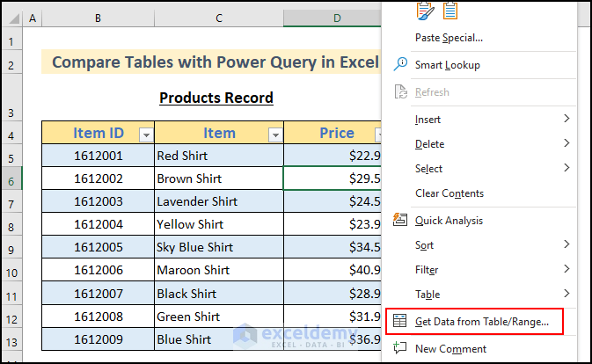
Task: Click cell containing 1612008
Action: click(x=99, y=317)
